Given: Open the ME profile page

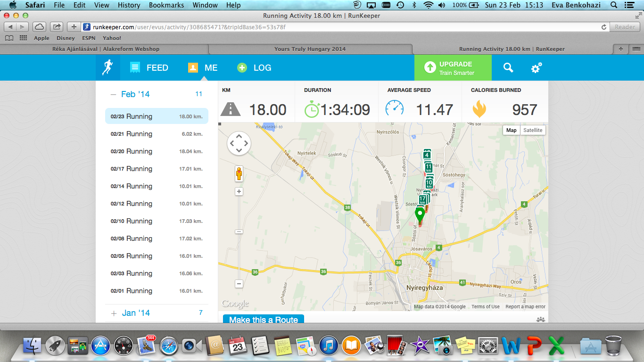Looking at the screenshot, I should (203, 67).
